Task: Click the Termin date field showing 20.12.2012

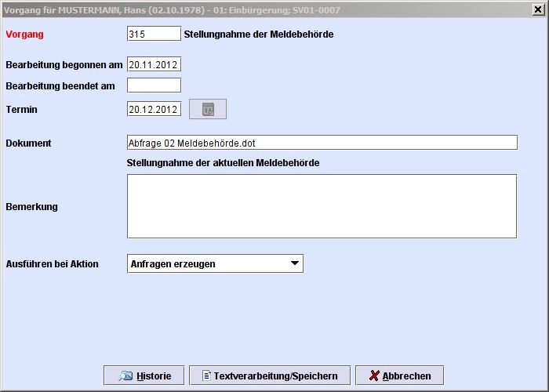Action: [154, 109]
